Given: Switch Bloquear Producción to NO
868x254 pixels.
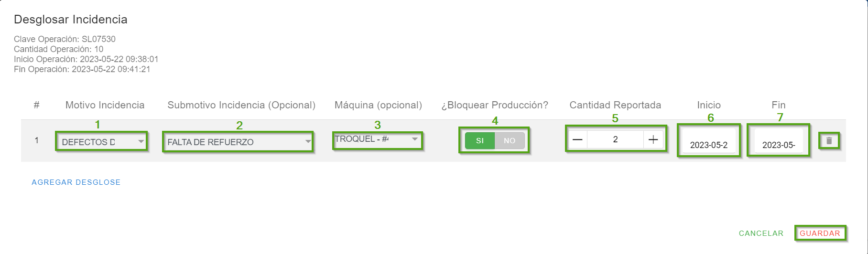Looking at the screenshot, I should coord(510,140).
